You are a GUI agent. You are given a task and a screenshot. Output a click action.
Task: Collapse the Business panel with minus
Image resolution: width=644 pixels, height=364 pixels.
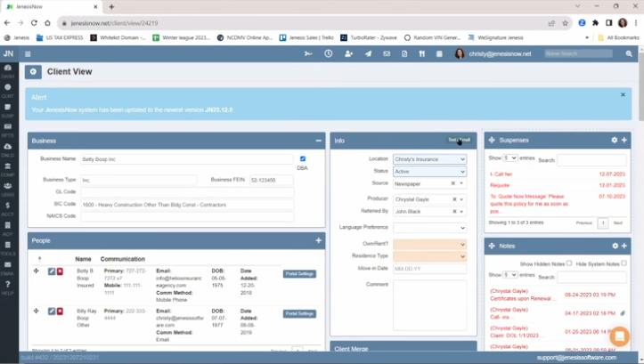tap(318, 141)
